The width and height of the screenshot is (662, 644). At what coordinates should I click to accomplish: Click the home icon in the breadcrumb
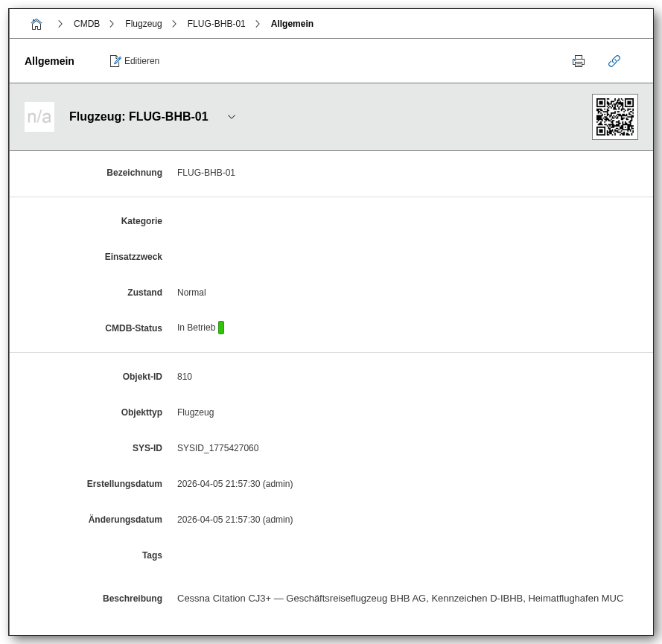pyautogui.click(x=36, y=24)
